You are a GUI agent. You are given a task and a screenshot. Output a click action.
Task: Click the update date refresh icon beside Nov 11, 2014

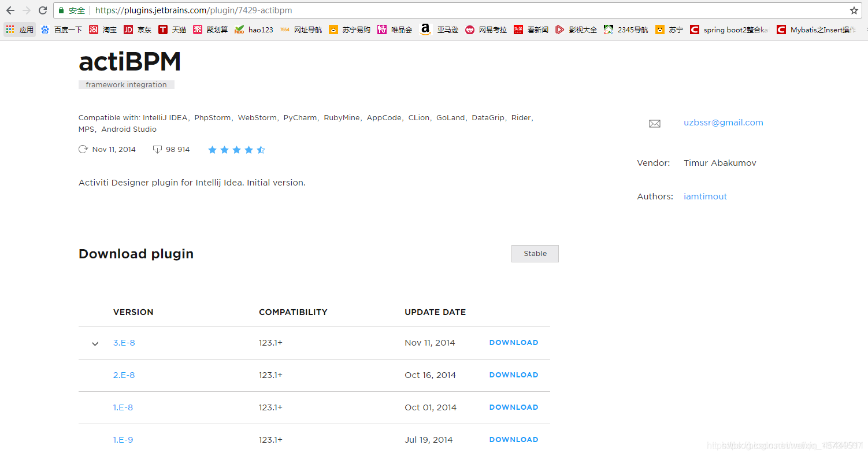(x=83, y=149)
